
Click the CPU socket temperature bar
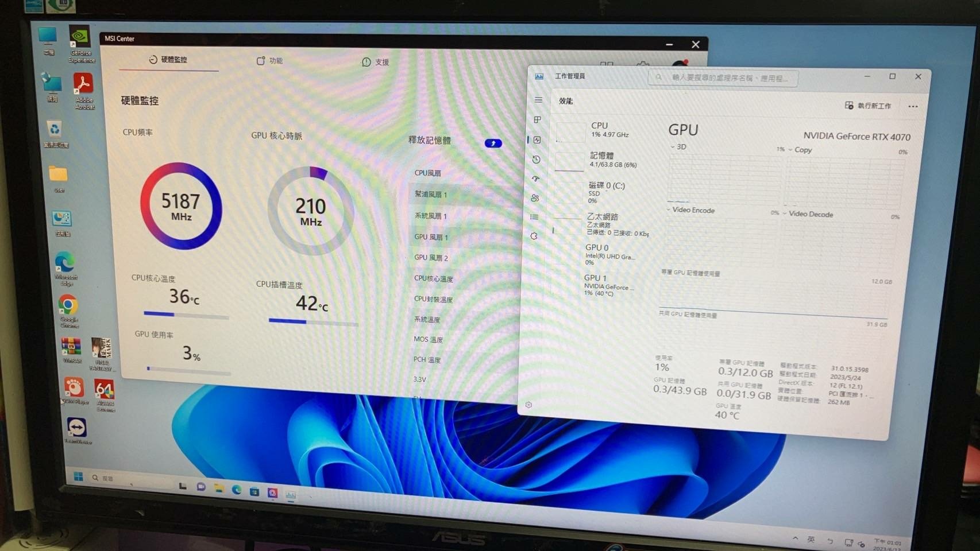tap(314, 323)
